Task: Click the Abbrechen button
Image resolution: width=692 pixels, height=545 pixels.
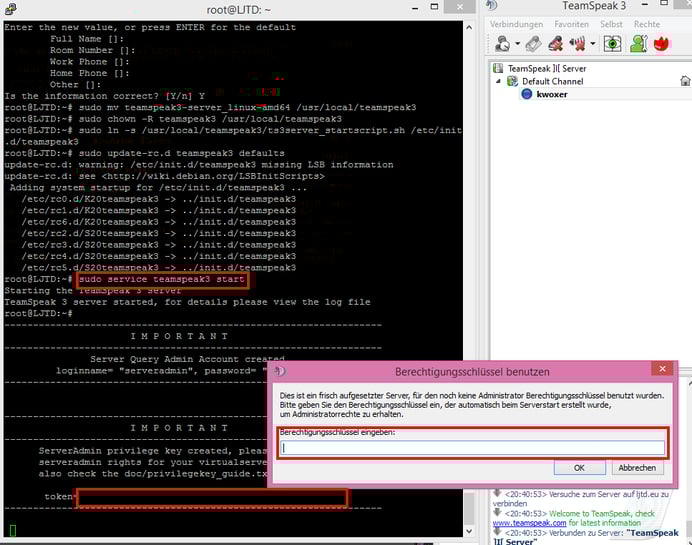Action: pos(637,467)
